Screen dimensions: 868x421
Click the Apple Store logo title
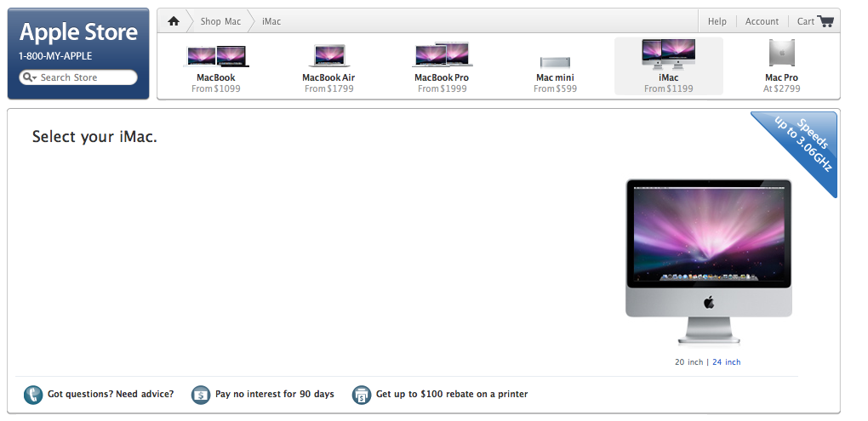click(x=78, y=32)
